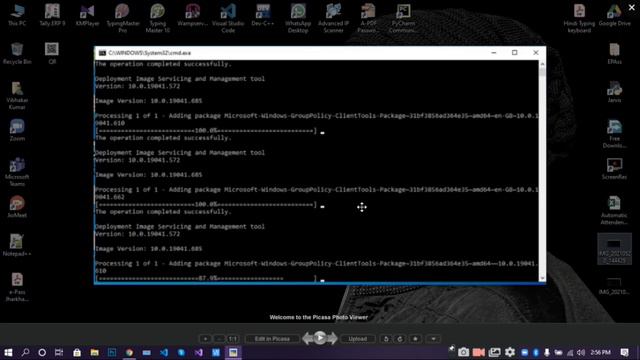Screen dimensions: 640x360
Task: Open the volume speaker tray icon
Action: coord(581,352)
